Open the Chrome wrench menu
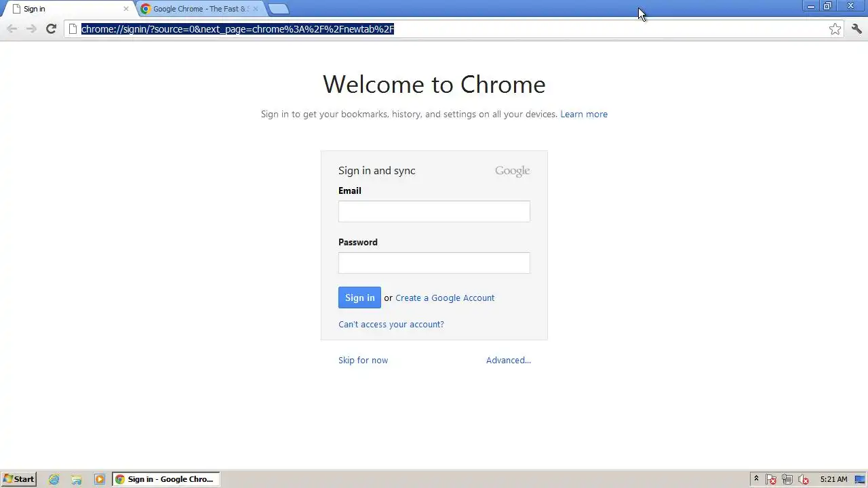Image resolution: width=868 pixels, height=488 pixels. pyautogui.click(x=856, y=28)
